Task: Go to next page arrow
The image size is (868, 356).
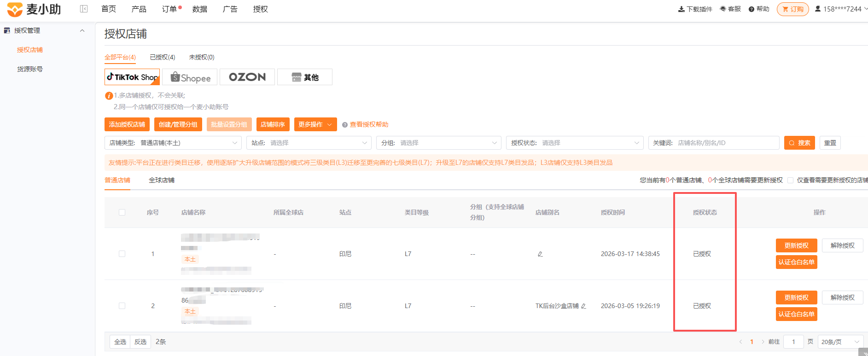Action: (763, 342)
